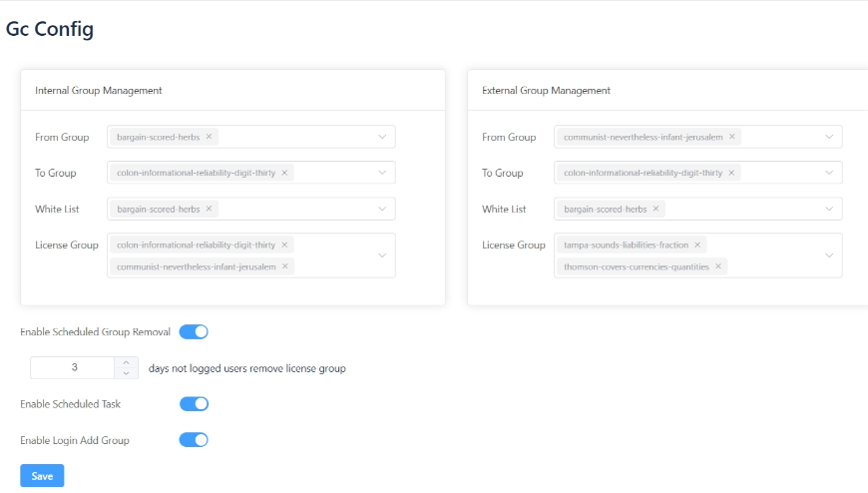Expand Internal License Group dropdown arrow

tap(382, 255)
